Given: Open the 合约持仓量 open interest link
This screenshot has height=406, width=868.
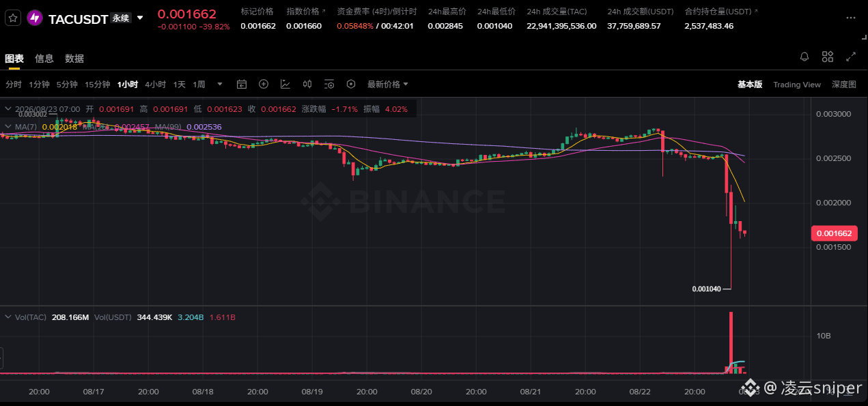Looking at the screenshot, I should pyautogui.click(x=720, y=12).
